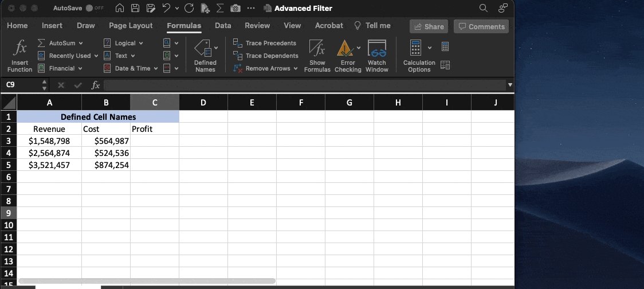Click the Name Box showing C9
The width and height of the screenshot is (644, 289).
point(21,85)
